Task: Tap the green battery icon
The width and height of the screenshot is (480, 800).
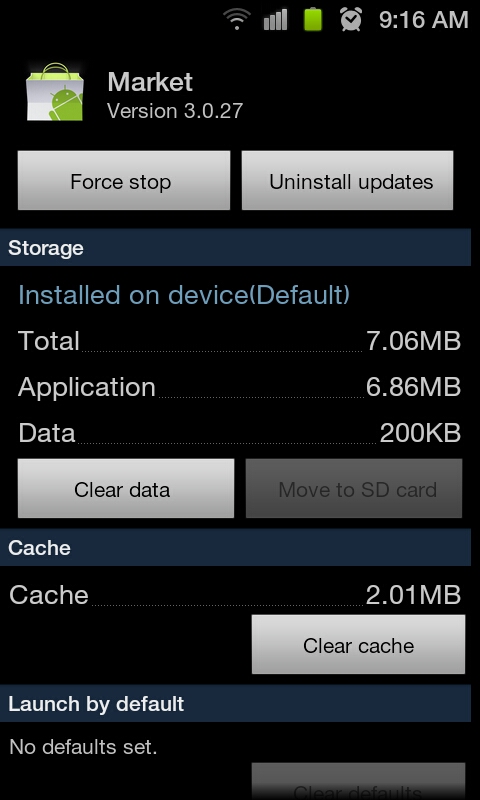Action: tap(313, 19)
